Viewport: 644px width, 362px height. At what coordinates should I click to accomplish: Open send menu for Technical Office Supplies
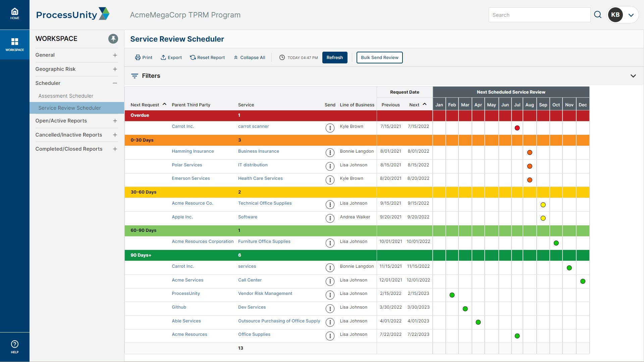330,205
